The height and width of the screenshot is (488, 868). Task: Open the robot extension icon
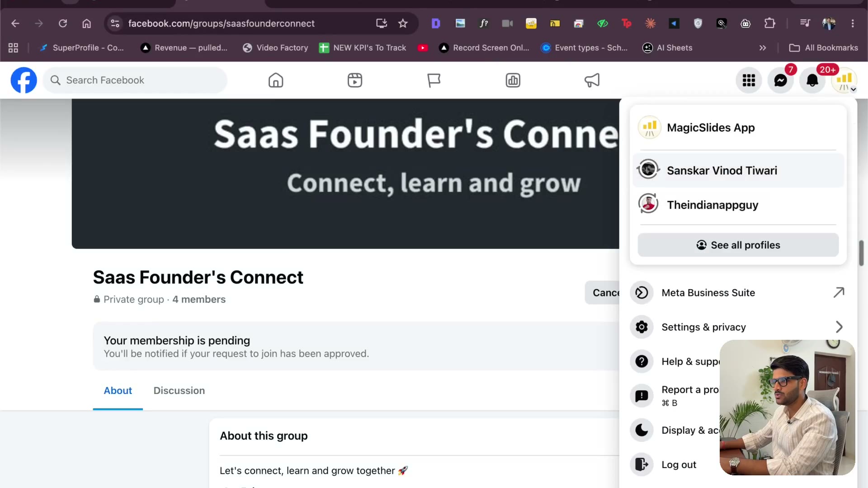(745, 23)
